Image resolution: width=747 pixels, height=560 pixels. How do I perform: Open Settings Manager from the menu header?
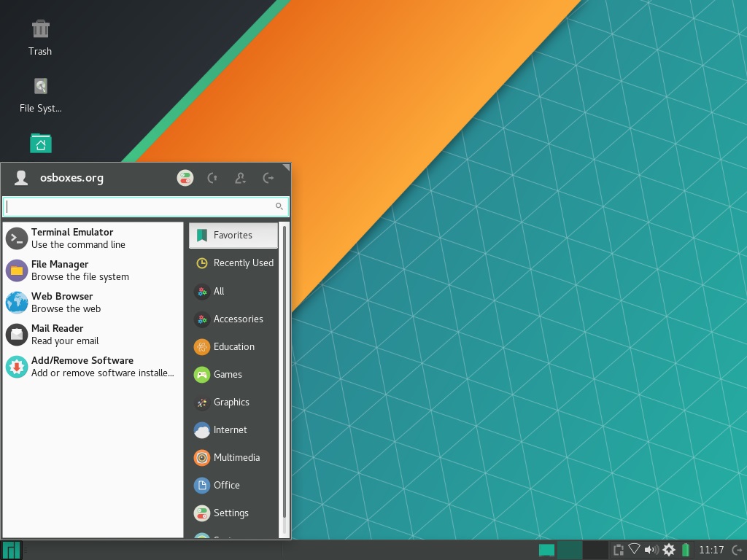pyautogui.click(x=185, y=177)
